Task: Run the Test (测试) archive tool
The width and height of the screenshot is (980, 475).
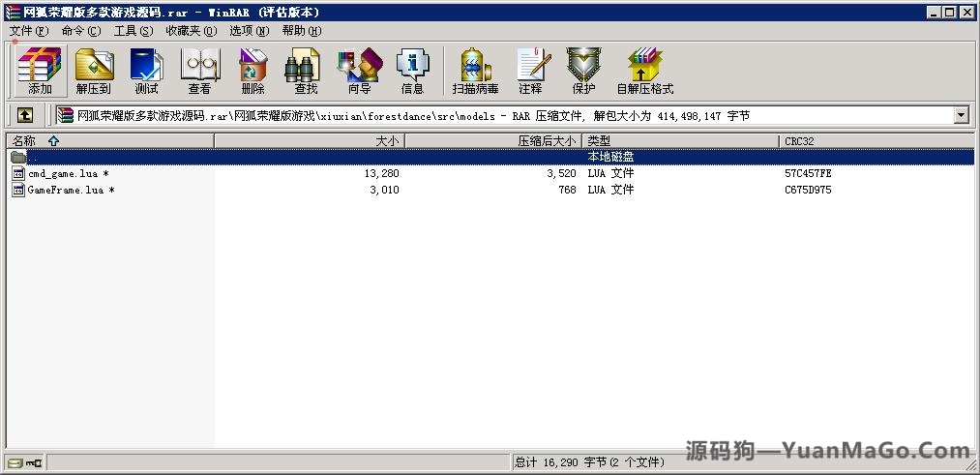Action: (x=146, y=72)
